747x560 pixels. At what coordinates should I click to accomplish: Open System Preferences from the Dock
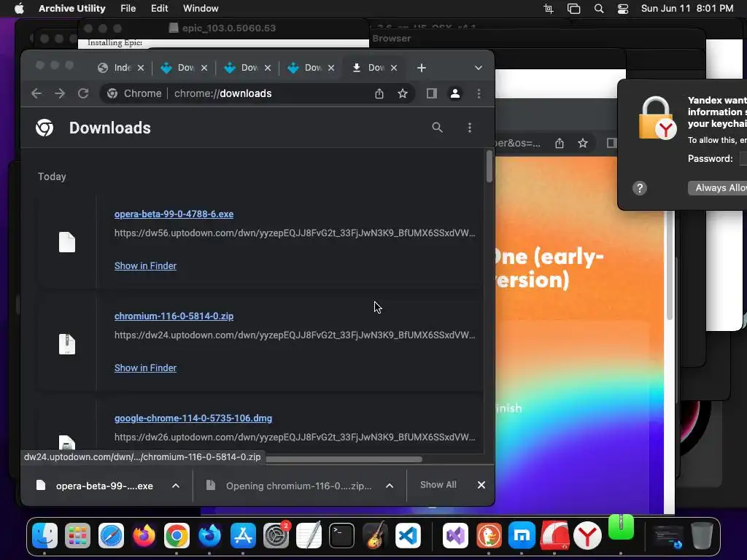coord(276,536)
